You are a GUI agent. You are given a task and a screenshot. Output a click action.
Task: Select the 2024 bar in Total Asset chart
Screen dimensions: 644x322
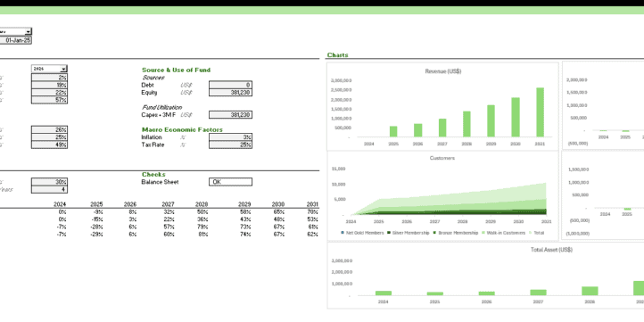tap(384, 293)
